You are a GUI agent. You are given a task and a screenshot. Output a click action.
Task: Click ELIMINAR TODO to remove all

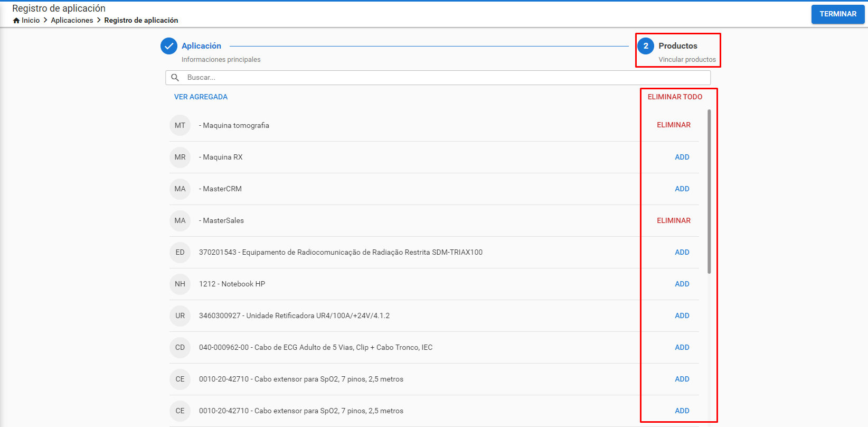click(675, 97)
